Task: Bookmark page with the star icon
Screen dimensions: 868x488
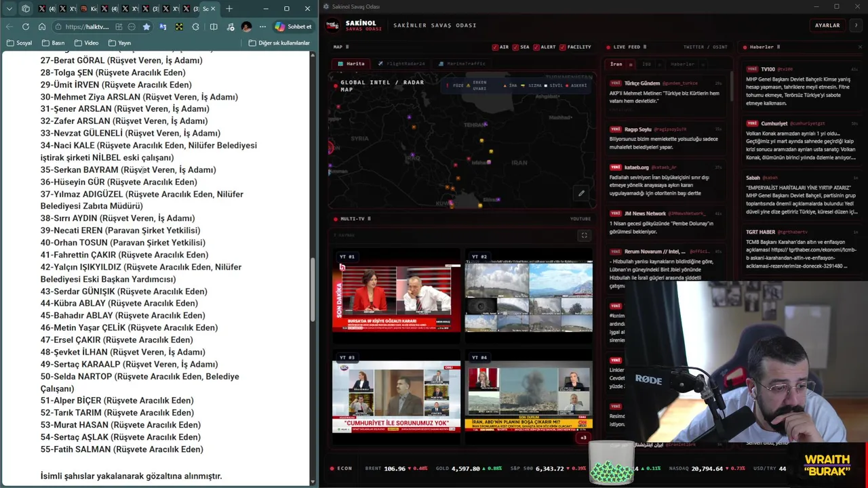Action: (146, 26)
